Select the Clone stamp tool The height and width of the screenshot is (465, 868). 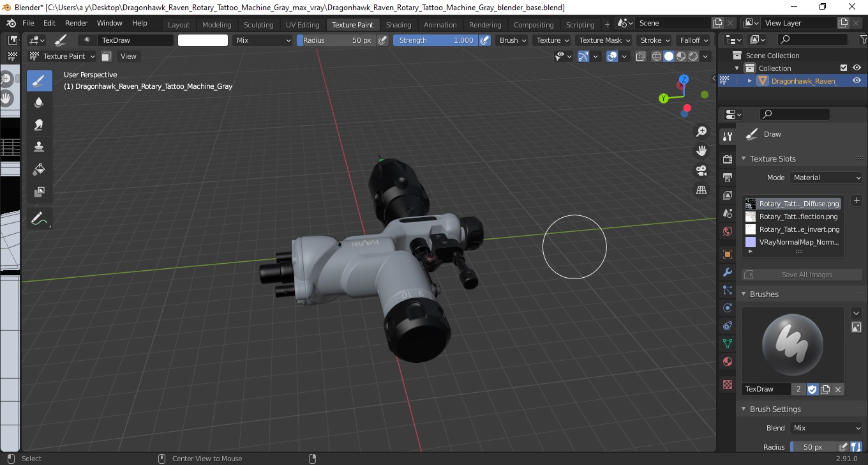tap(40, 147)
